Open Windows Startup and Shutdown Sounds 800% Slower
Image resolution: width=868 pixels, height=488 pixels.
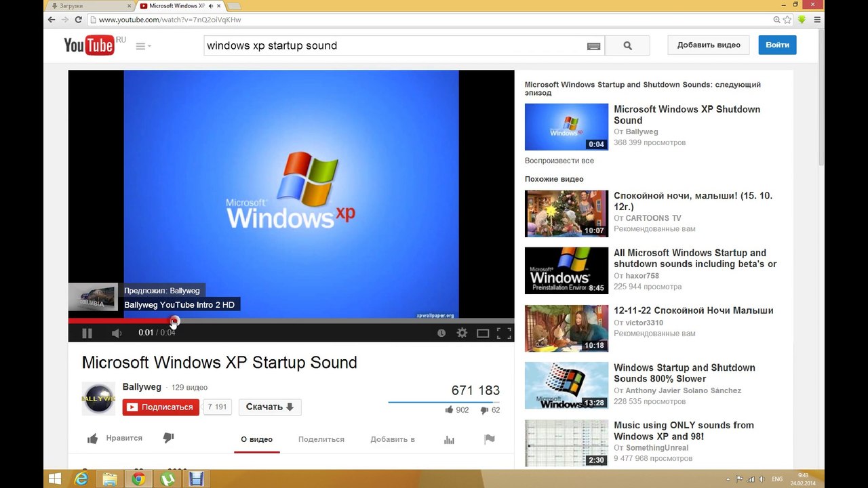tap(684, 373)
